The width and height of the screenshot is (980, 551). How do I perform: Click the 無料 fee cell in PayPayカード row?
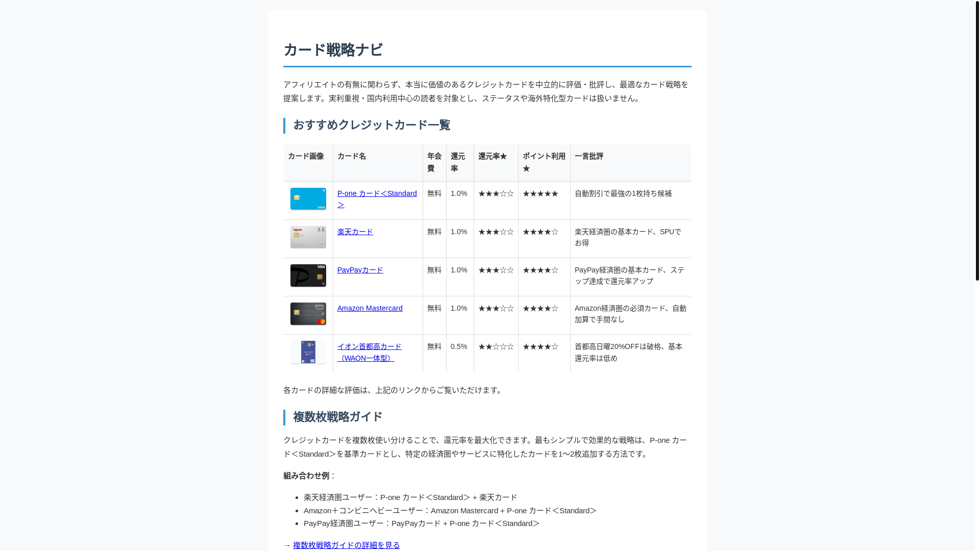point(434,277)
